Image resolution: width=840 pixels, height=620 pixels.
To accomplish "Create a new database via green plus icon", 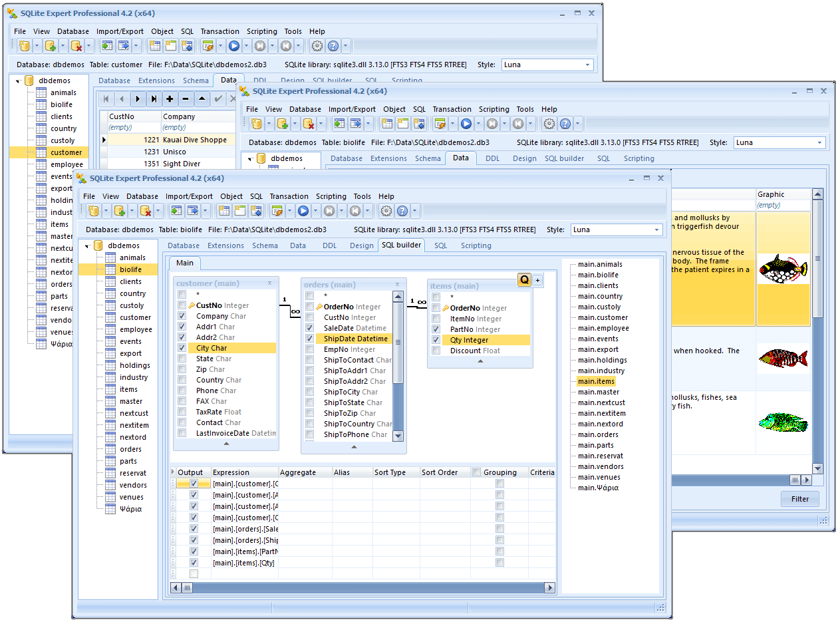I will (120, 210).
